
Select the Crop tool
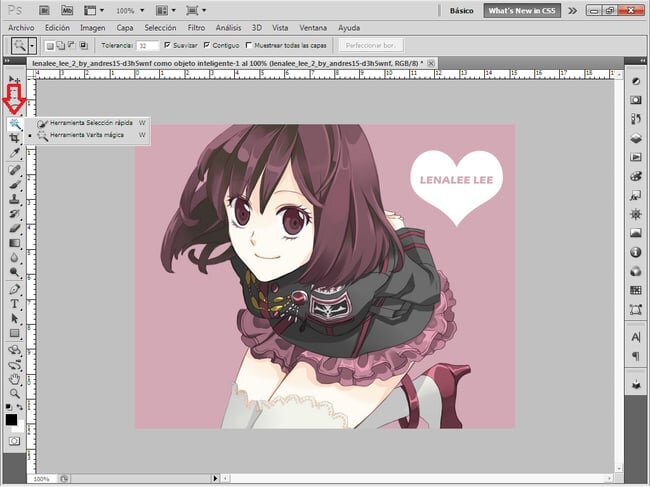(15, 138)
